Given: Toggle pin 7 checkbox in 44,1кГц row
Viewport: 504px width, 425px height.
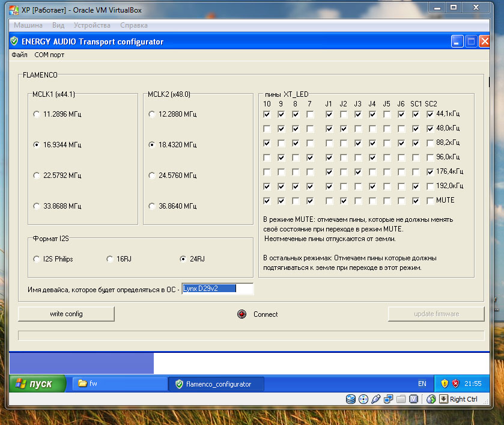Looking at the screenshot, I should [310, 114].
